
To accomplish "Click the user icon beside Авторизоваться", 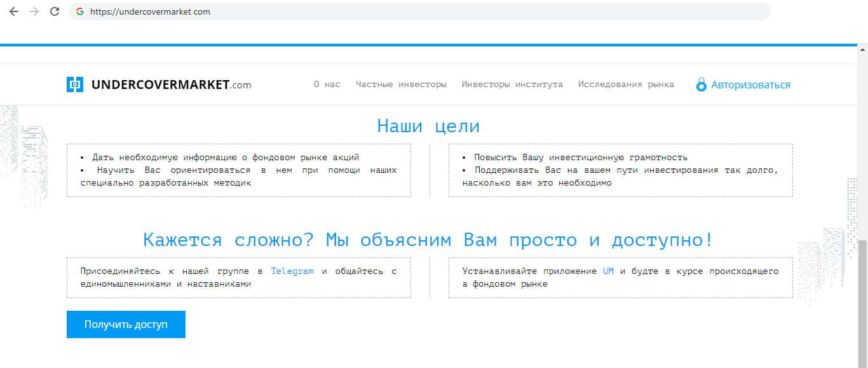I will [701, 85].
